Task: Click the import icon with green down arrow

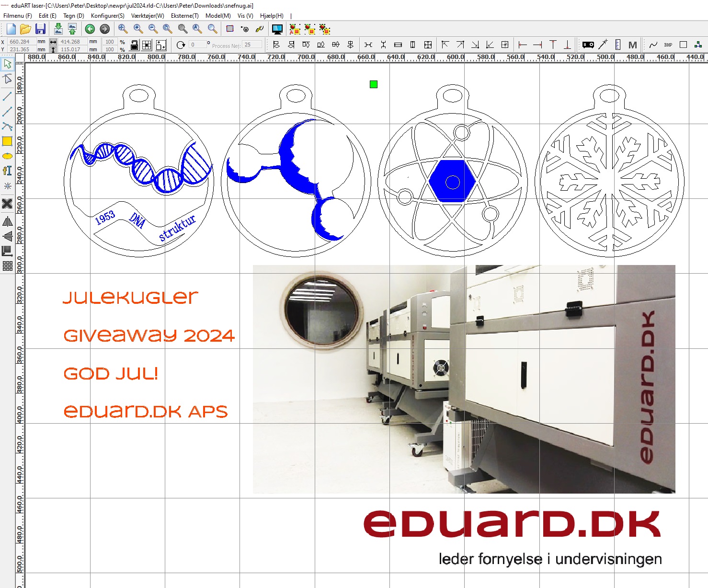Action: tap(58, 29)
